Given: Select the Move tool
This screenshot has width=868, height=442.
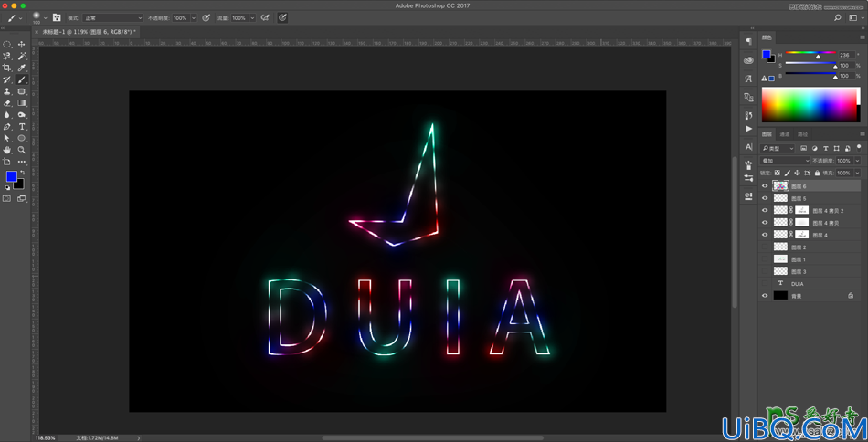Looking at the screenshot, I should click(x=22, y=44).
